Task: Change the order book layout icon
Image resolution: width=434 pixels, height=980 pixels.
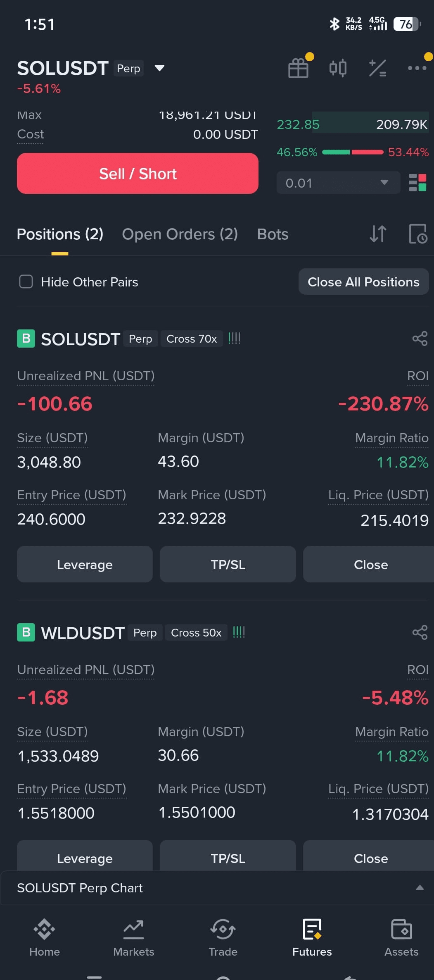Action: [x=417, y=182]
